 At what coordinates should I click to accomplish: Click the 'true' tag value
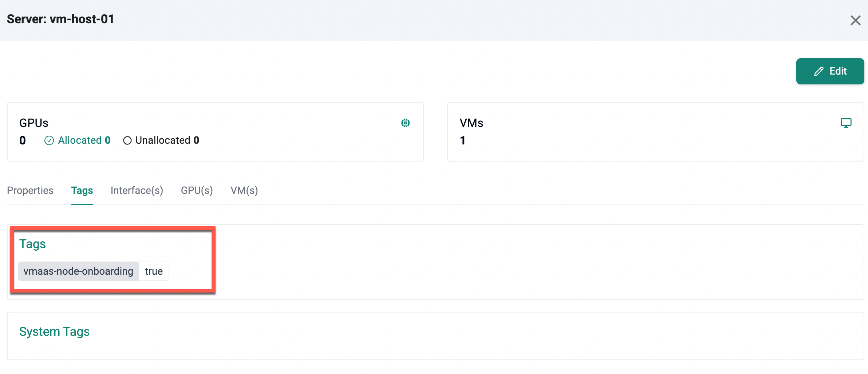154,271
